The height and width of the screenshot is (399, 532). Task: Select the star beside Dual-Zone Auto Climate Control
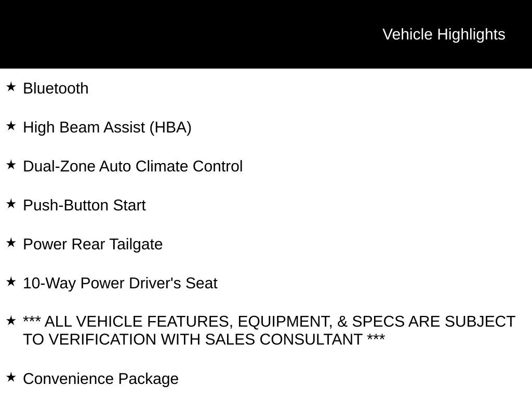coord(11,165)
